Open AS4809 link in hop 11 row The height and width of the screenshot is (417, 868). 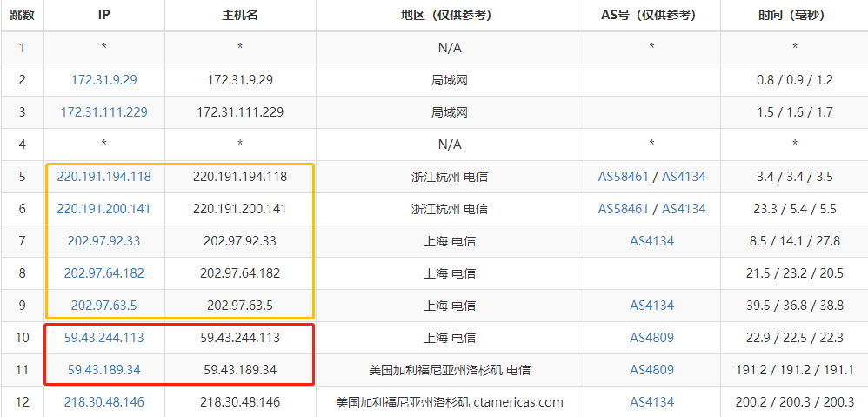pyautogui.click(x=651, y=370)
